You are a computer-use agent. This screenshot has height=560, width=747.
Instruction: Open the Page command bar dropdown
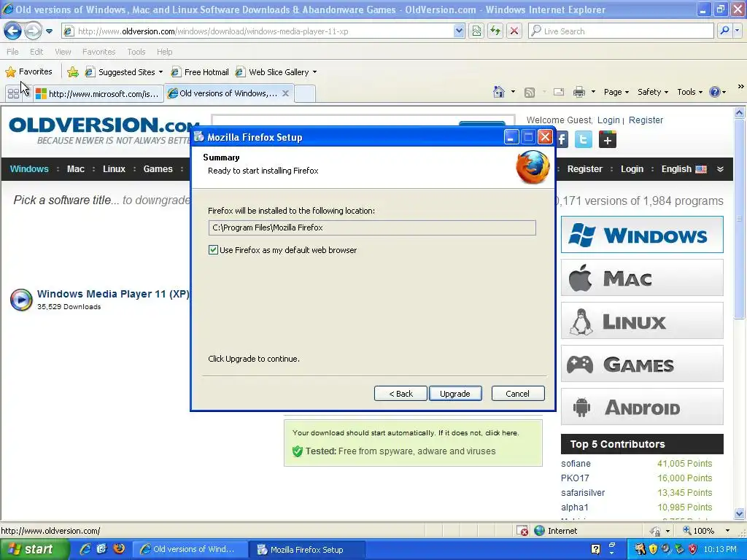[x=616, y=92]
